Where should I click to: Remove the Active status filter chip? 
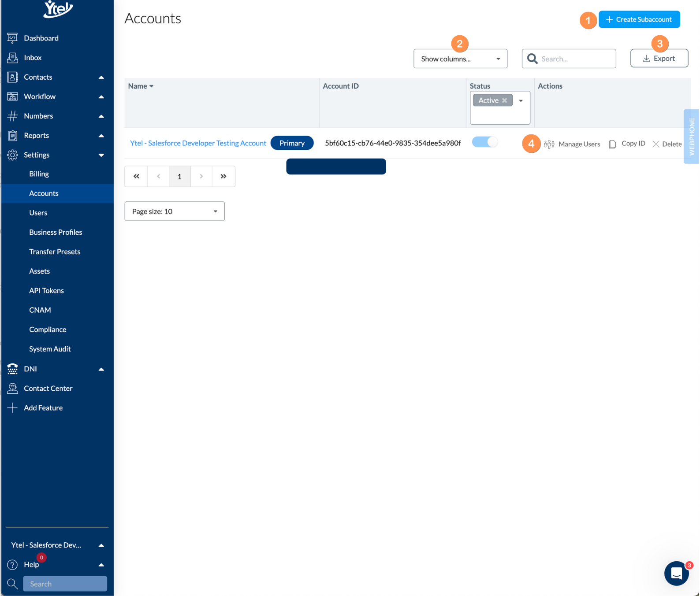point(504,100)
